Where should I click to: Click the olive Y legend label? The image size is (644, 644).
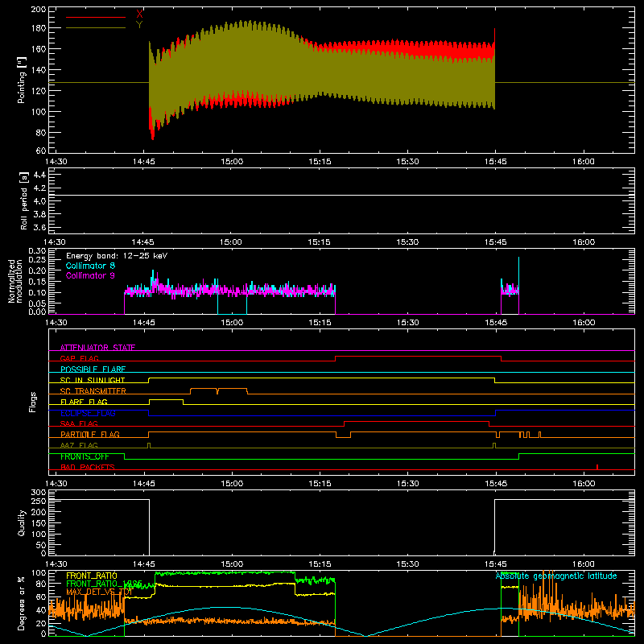coord(139,25)
